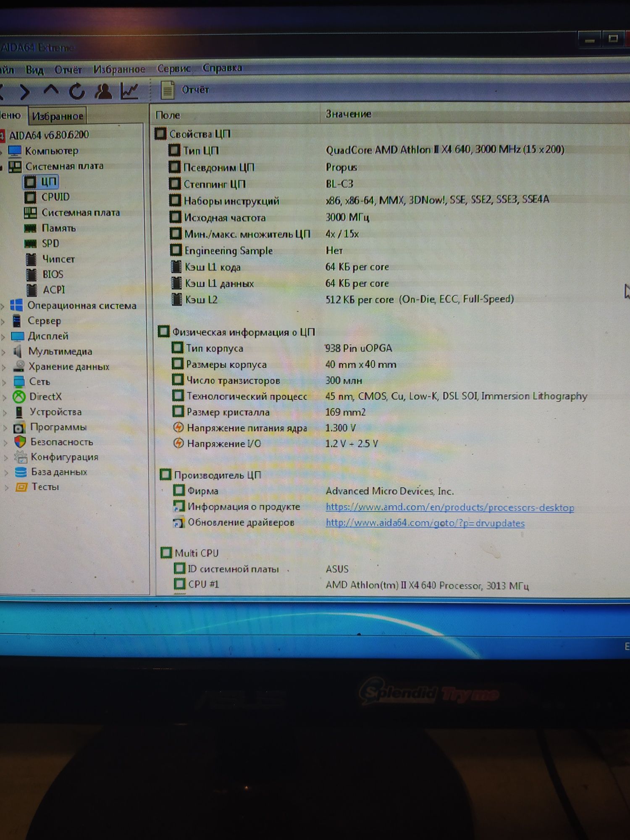Select the Кэш L2 row

point(342,299)
